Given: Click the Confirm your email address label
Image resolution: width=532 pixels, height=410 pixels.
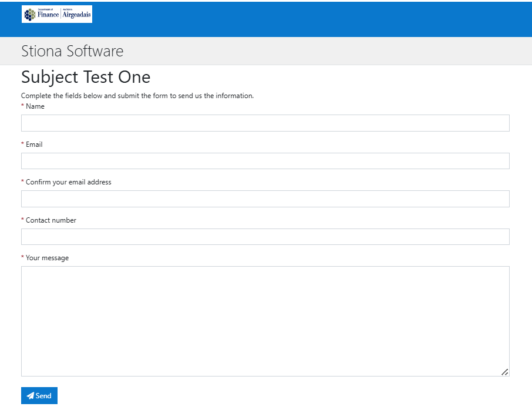Looking at the screenshot, I should click(69, 182).
